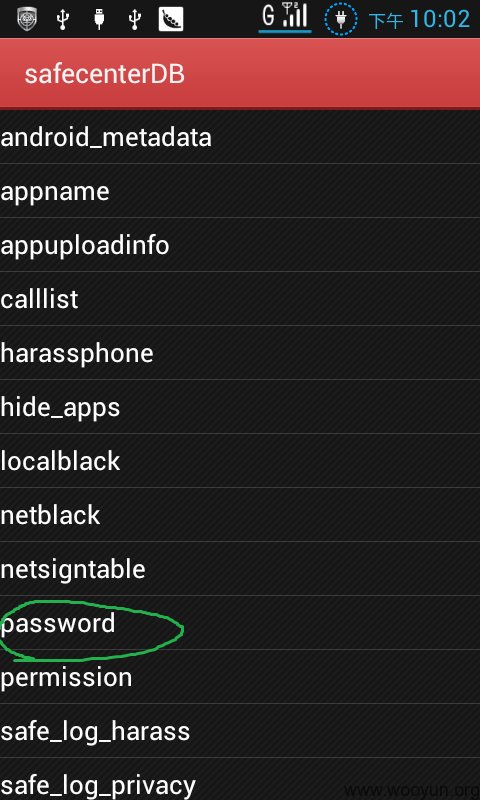The height and width of the screenshot is (800, 480).
Task: Open the appname table
Action: click(x=240, y=191)
